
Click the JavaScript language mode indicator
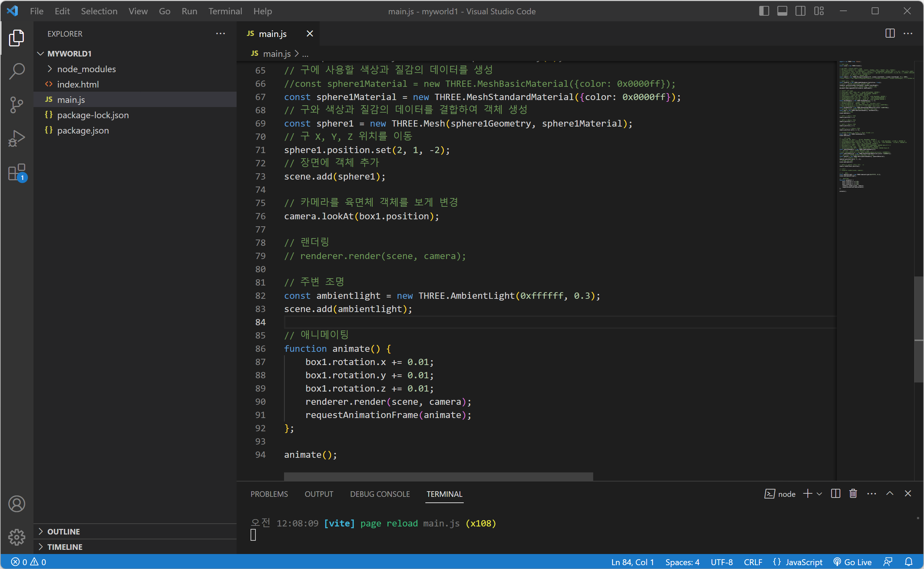click(797, 562)
